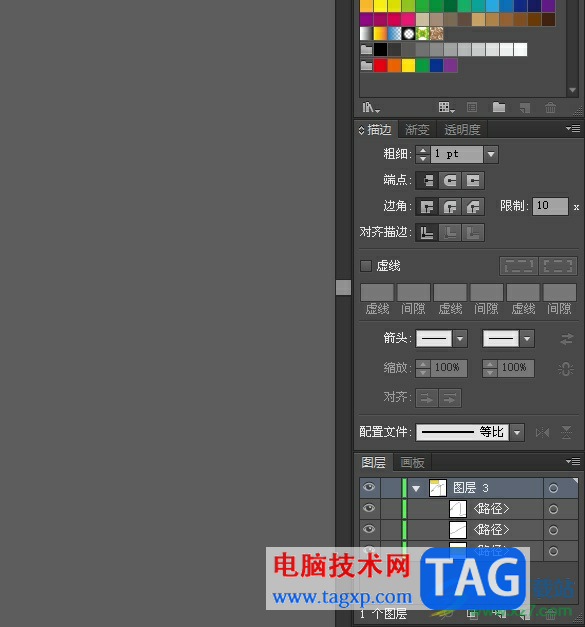Open the Stroke panel flyout menu
The height and width of the screenshot is (627, 585).
573,128
